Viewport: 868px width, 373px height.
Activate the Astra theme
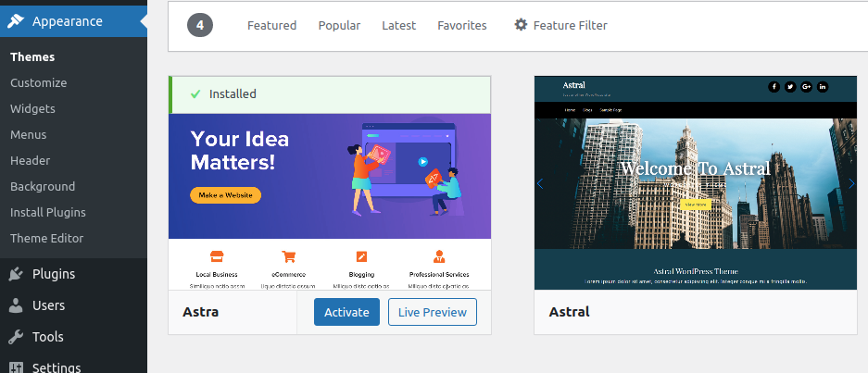(346, 312)
